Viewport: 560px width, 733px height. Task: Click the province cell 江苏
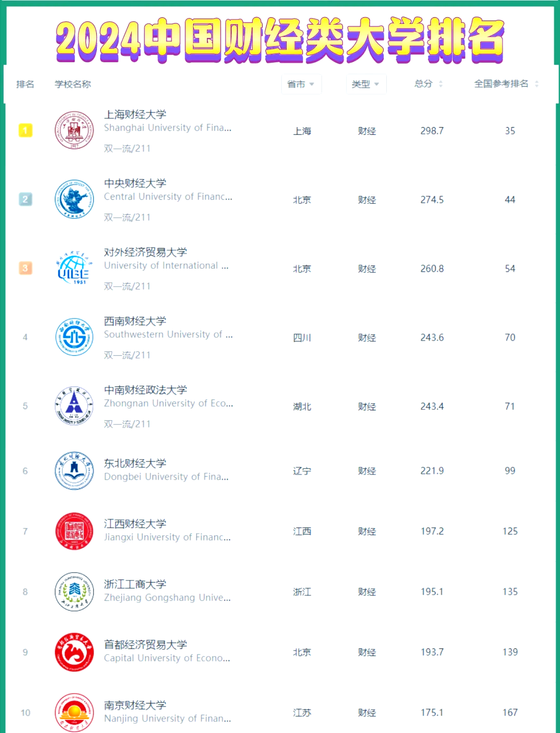click(302, 713)
